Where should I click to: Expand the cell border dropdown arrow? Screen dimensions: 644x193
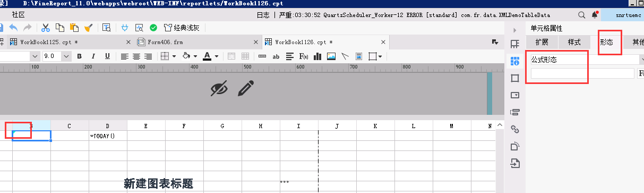point(174,56)
